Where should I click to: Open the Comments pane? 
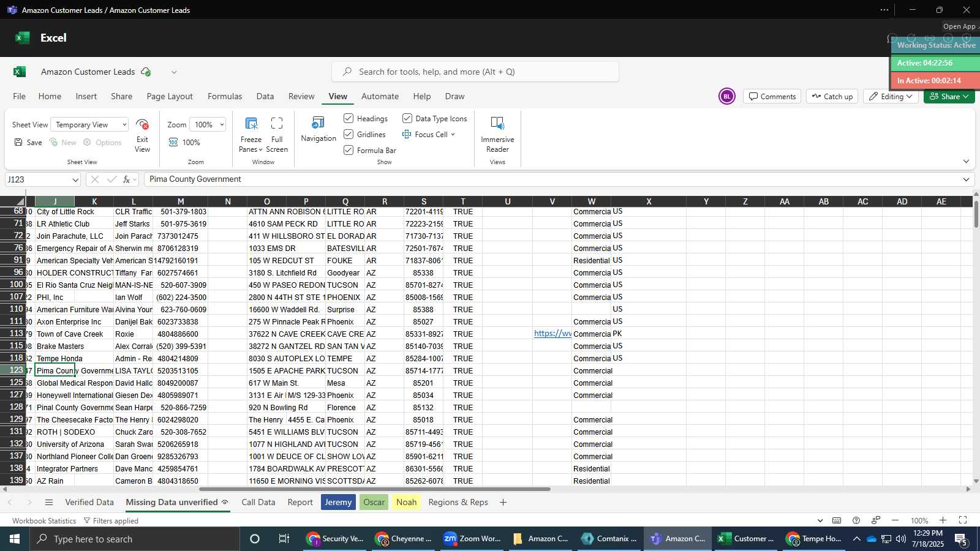tap(772, 96)
